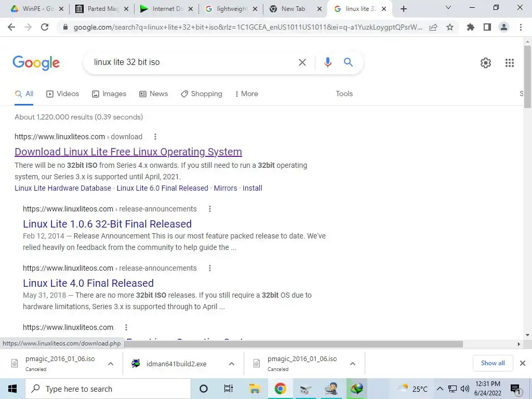
Task: Close the Internet Download tab
Action: click(x=190, y=9)
